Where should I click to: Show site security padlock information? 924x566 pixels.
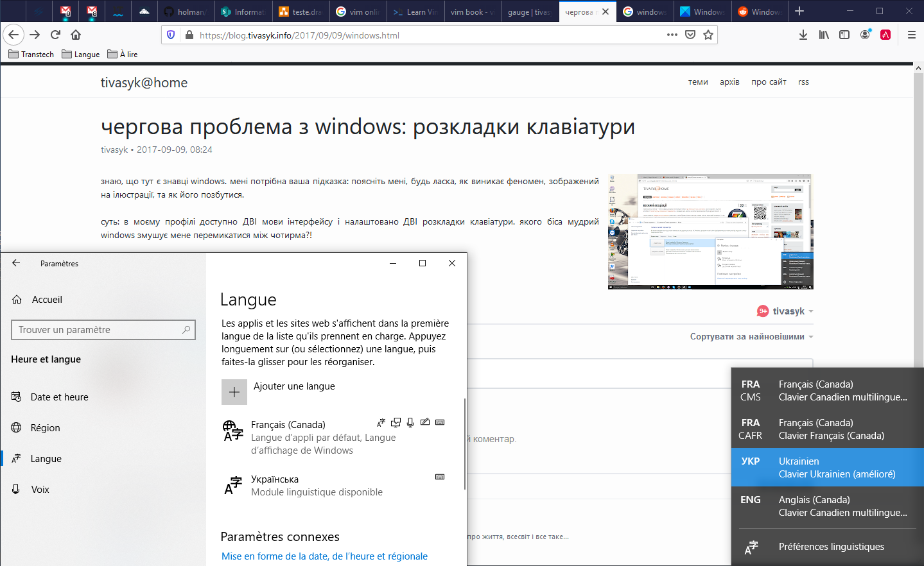(189, 35)
